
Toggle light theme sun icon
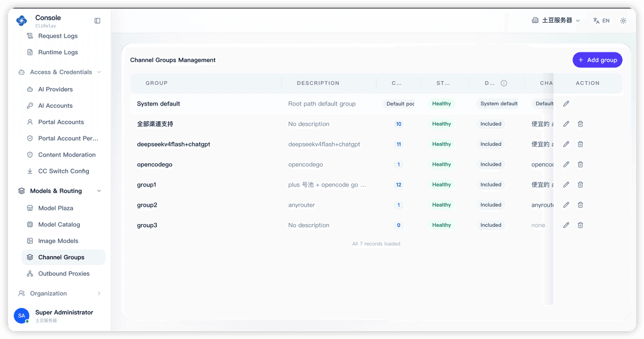coord(623,20)
